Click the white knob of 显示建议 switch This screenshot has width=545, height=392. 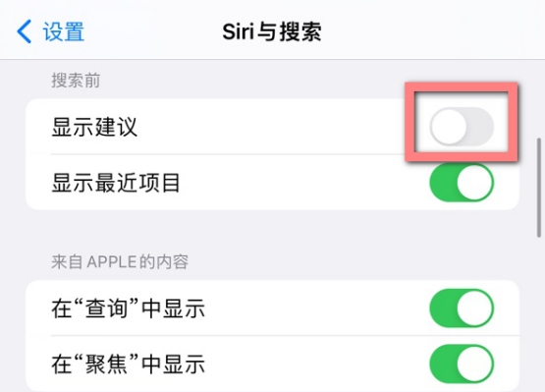(449, 127)
